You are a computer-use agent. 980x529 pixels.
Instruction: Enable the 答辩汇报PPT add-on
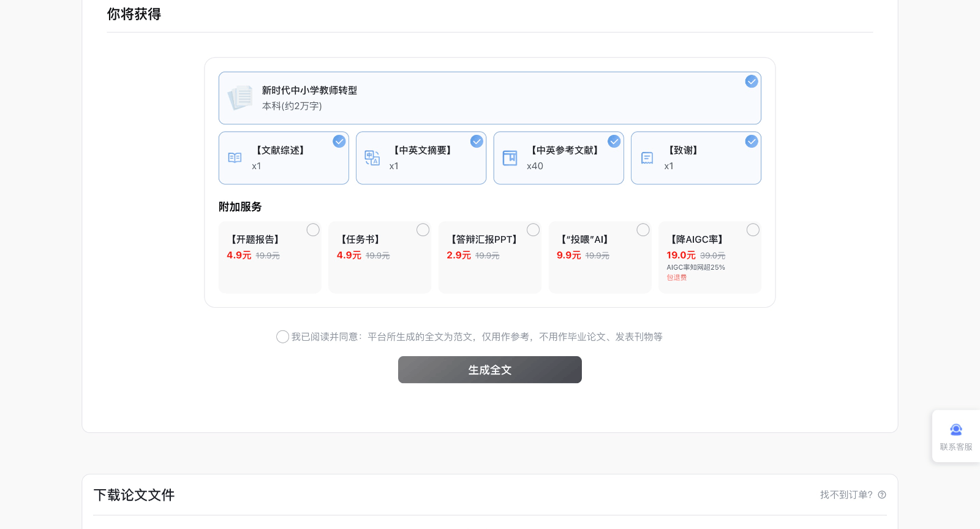[533, 230]
